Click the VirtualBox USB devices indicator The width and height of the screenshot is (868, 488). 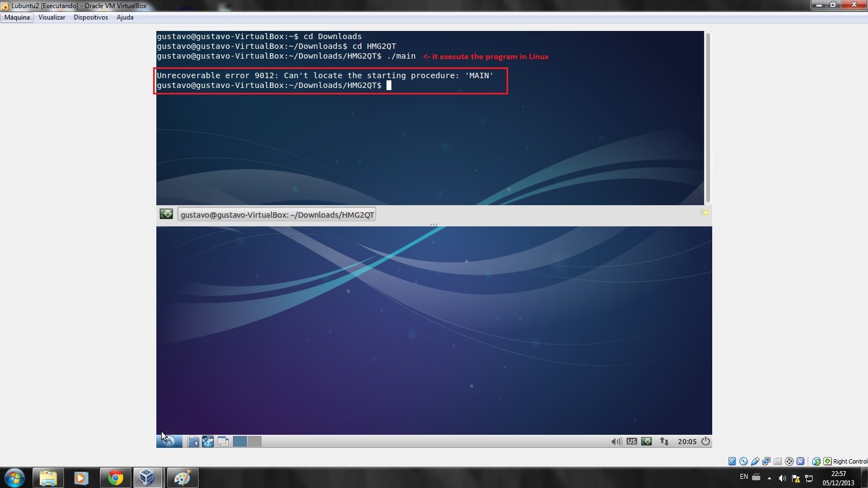755,461
